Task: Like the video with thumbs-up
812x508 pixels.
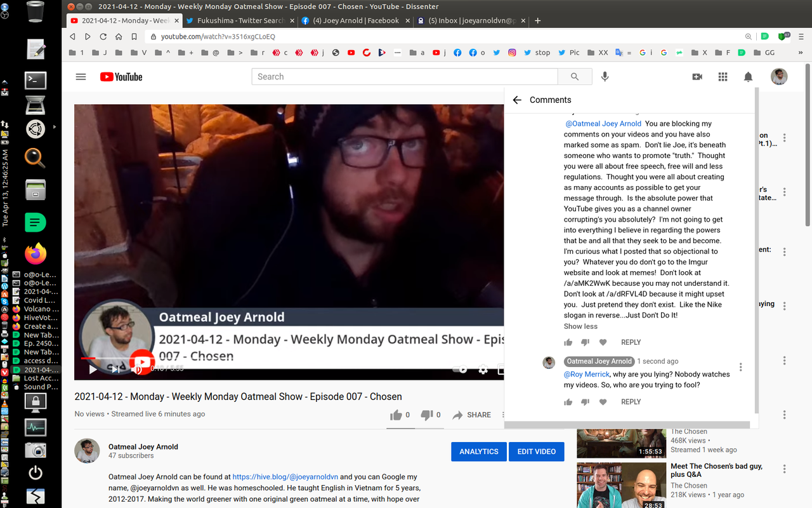Action: (396, 415)
